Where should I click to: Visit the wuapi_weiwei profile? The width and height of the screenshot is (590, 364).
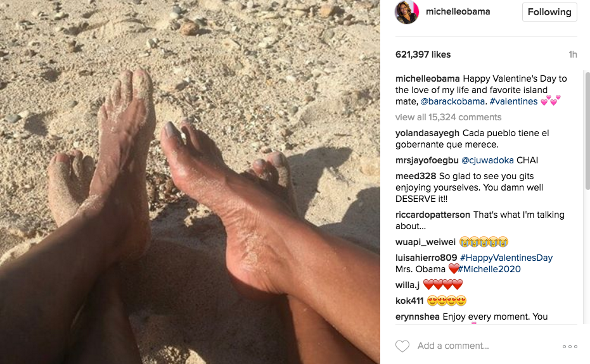coord(425,242)
